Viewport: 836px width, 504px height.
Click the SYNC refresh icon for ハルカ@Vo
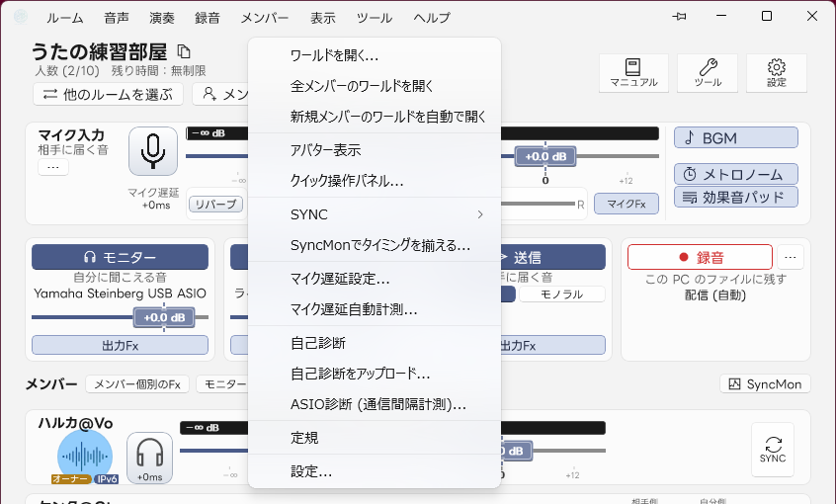point(773,450)
